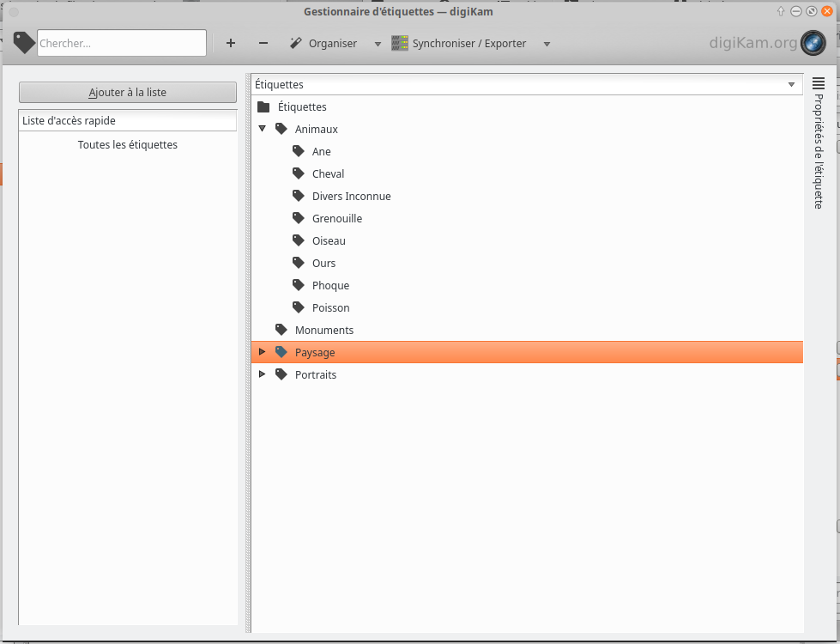Click the digiKam globe logo icon
Screen dimensions: 840x644
tap(813, 43)
